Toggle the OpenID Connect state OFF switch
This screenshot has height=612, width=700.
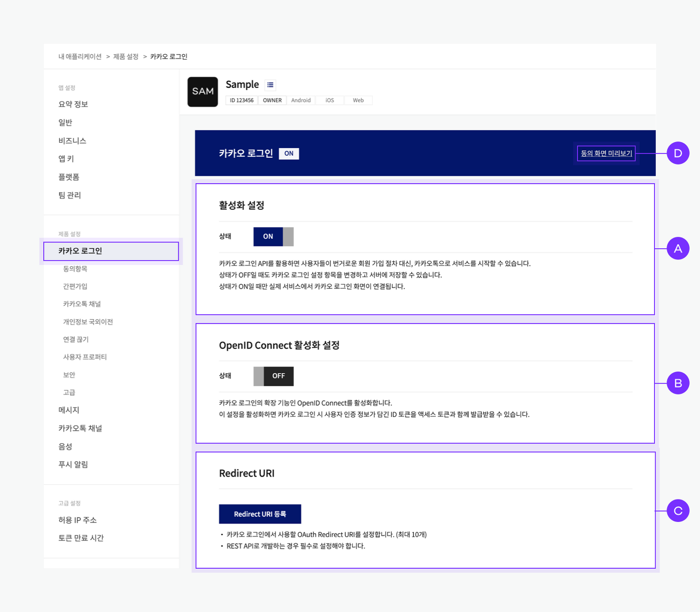(273, 376)
